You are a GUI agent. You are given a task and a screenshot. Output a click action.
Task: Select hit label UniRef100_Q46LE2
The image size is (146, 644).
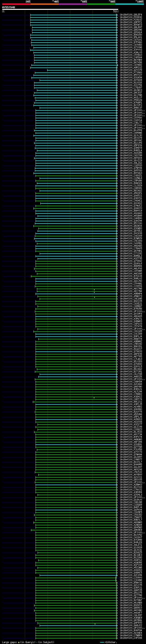(131, 625)
